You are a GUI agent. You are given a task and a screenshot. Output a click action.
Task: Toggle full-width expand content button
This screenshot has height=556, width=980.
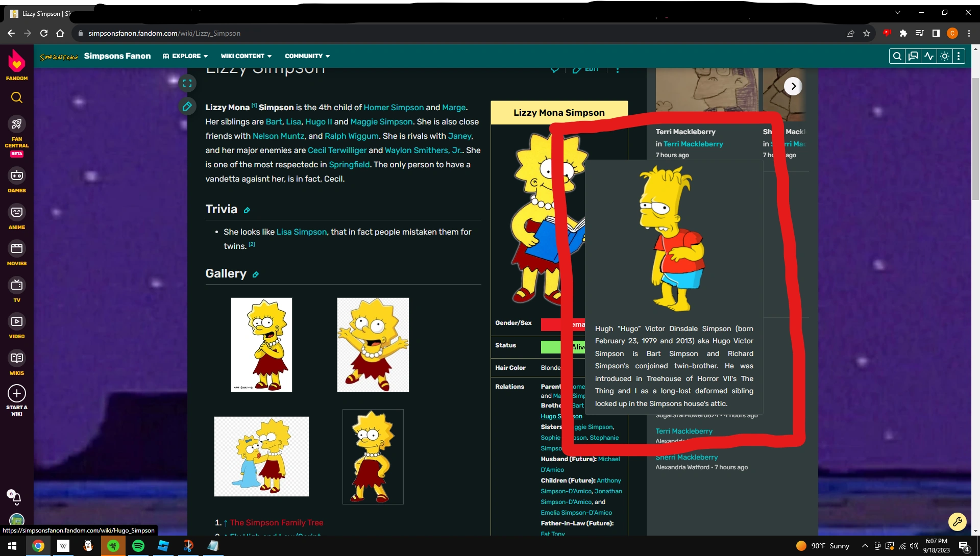(187, 83)
